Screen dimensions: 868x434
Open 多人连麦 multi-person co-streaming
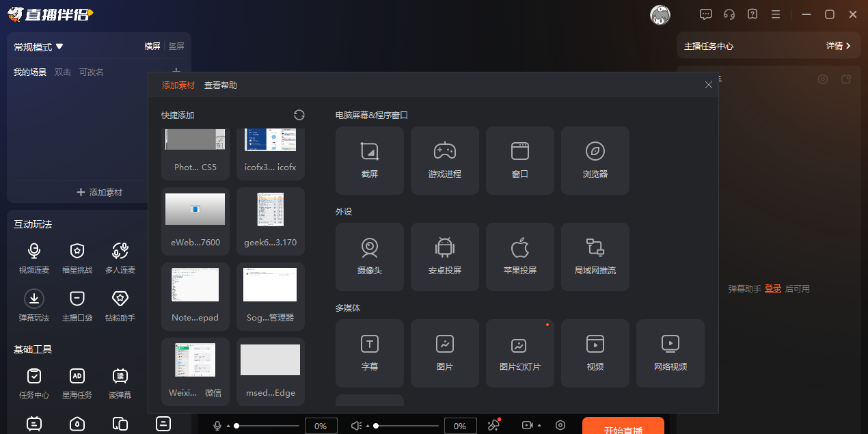click(x=120, y=258)
